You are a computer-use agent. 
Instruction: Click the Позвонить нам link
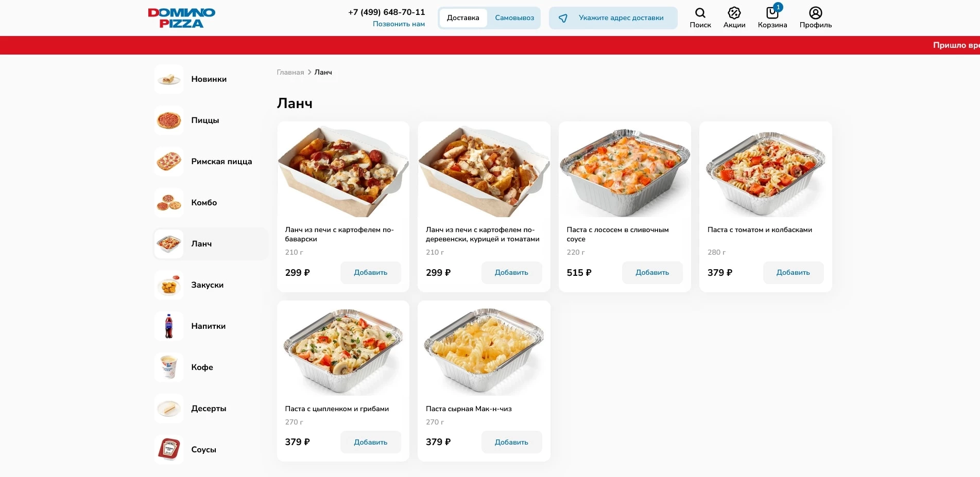pyautogui.click(x=399, y=24)
